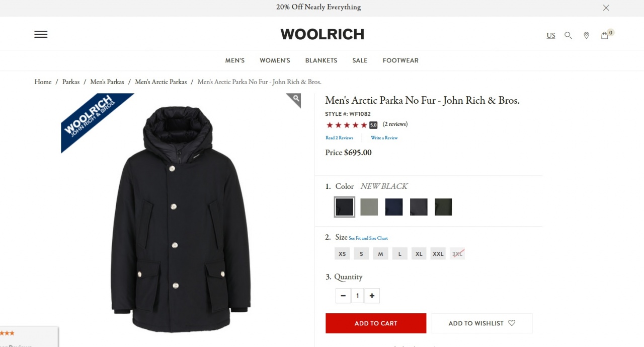Close the 20% Off promo banner
This screenshot has height=347, width=644.
point(606,8)
